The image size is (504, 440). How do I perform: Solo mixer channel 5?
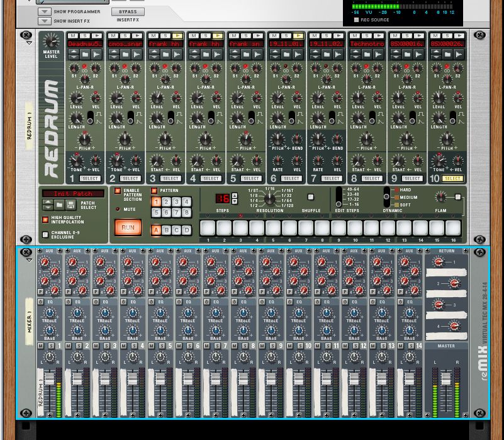[162, 346]
